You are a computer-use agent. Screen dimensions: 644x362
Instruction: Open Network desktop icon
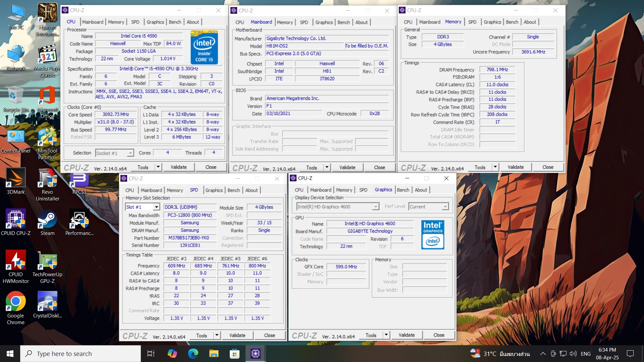click(16, 58)
